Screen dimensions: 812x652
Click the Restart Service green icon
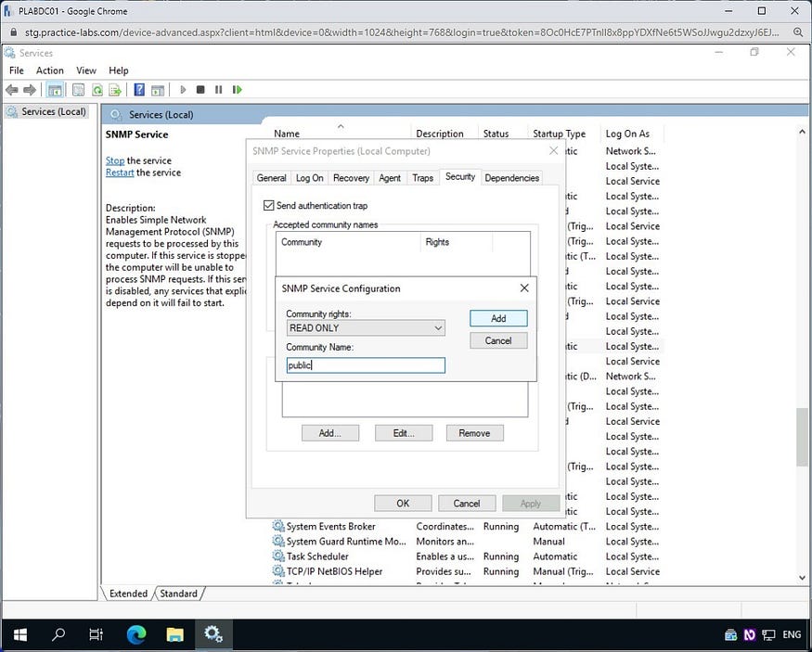click(x=238, y=90)
